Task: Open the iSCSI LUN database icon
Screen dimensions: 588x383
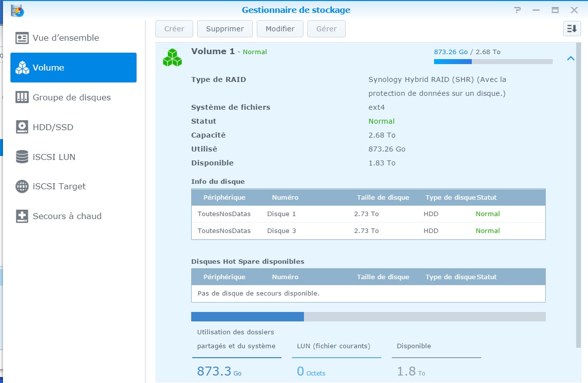Action: 22,157
